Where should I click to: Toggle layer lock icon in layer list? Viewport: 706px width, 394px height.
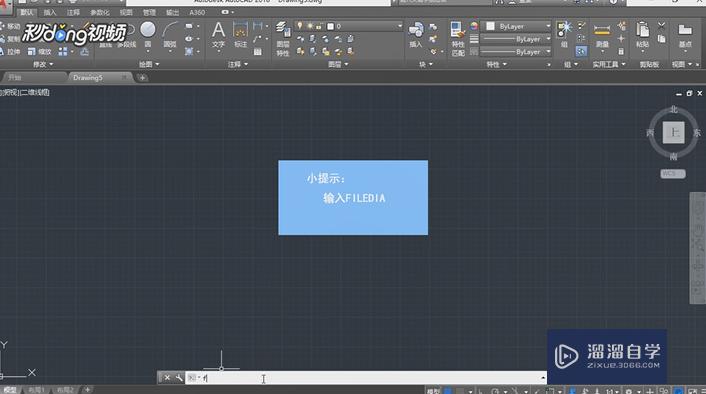(318, 27)
